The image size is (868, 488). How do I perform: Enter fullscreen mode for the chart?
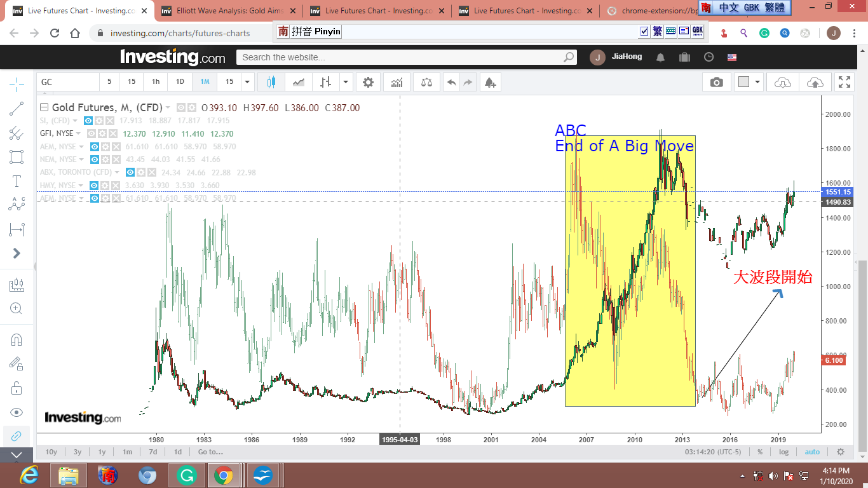[x=844, y=82]
